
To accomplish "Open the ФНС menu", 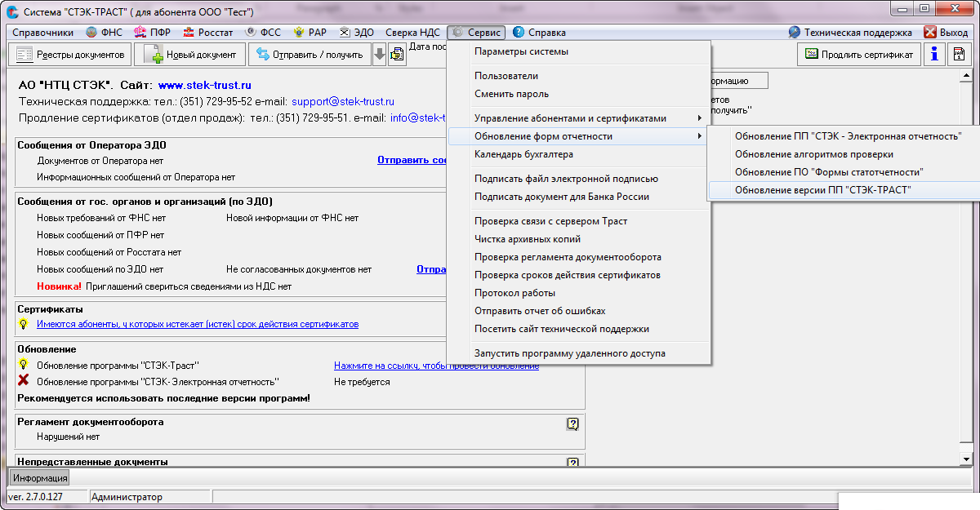I will [104, 33].
